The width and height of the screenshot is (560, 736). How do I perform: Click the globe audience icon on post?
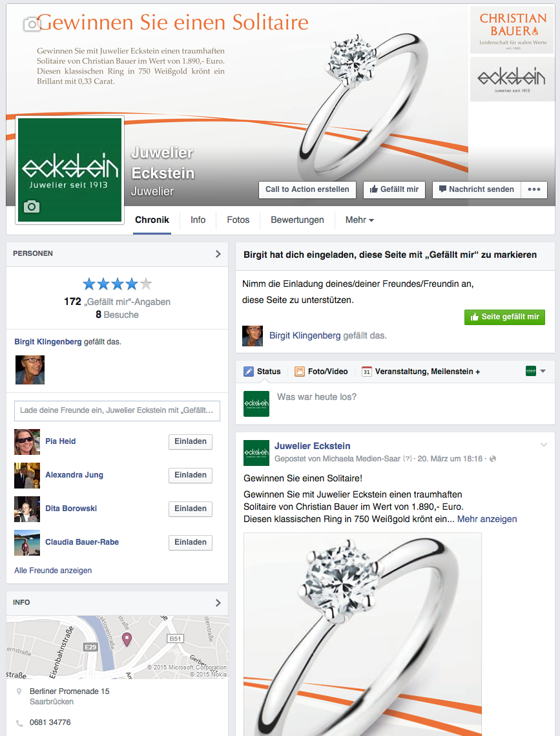492,459
